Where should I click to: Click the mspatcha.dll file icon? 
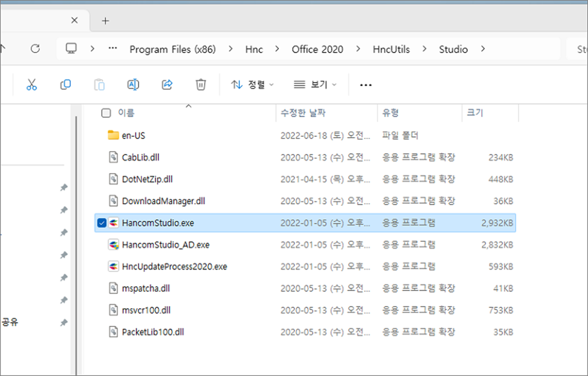113,288
